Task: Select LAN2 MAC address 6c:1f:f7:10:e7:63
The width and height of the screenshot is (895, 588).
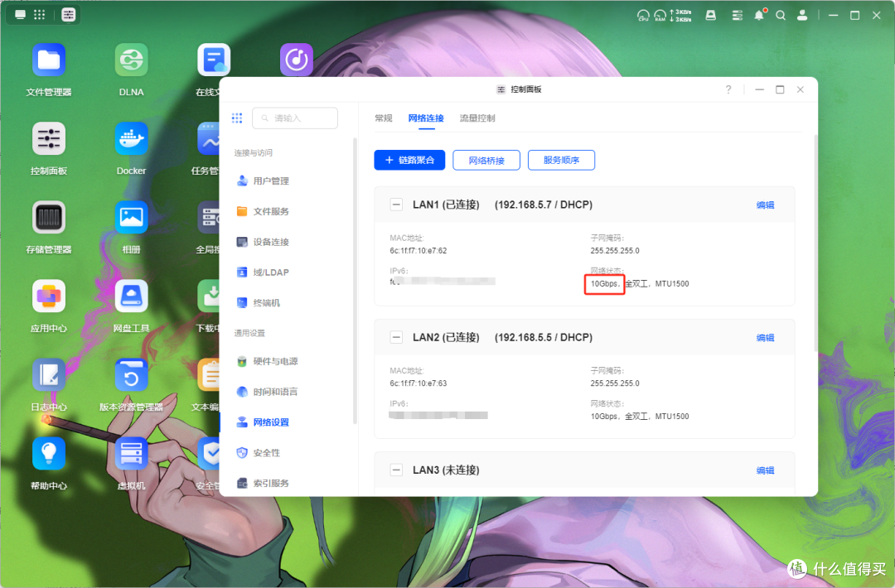Action: [418, 383]
